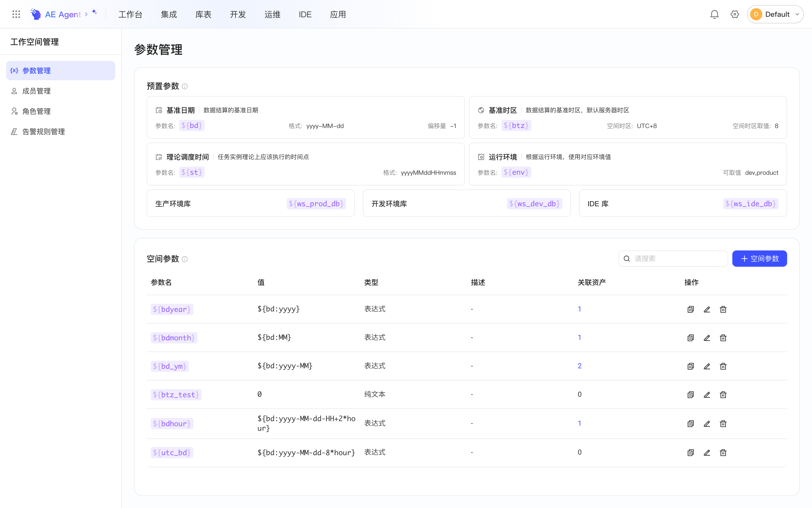812x508 pixels.
Task: Edit the ${btz_test} parameter
Action: tap(707, 394)
